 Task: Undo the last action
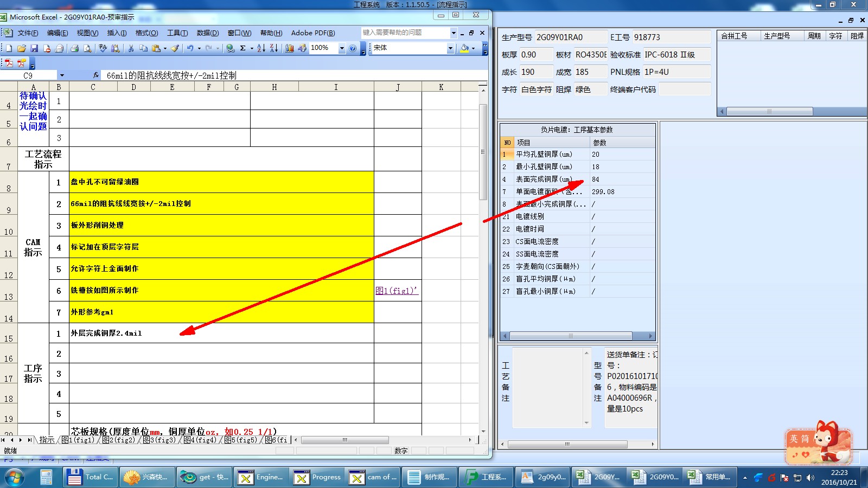click(x=190, y=48)
